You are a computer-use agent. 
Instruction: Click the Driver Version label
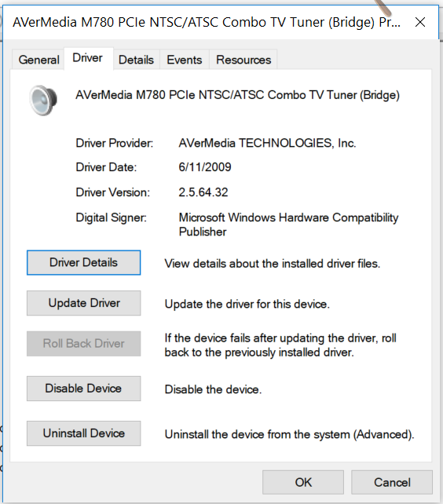[113, 192]
